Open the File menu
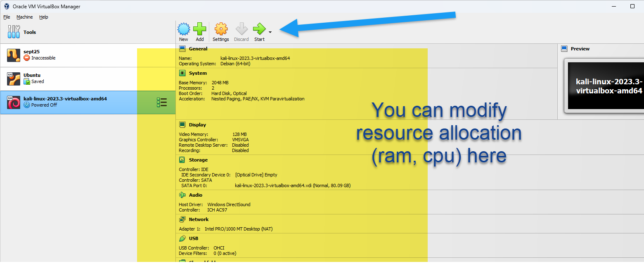The width and height of the screenshot is (644, 264). (7, 17)
